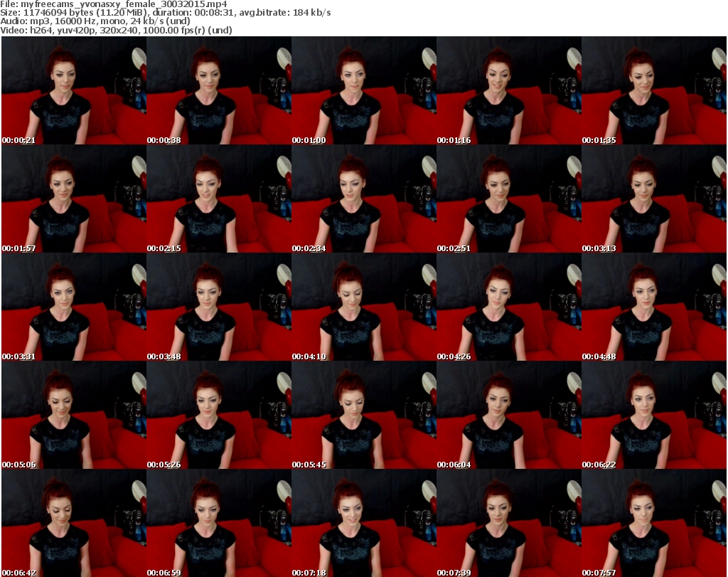Select the thumbnail at 00:05:45
Viewport: 728px width, 577px height.
point(363,415)
